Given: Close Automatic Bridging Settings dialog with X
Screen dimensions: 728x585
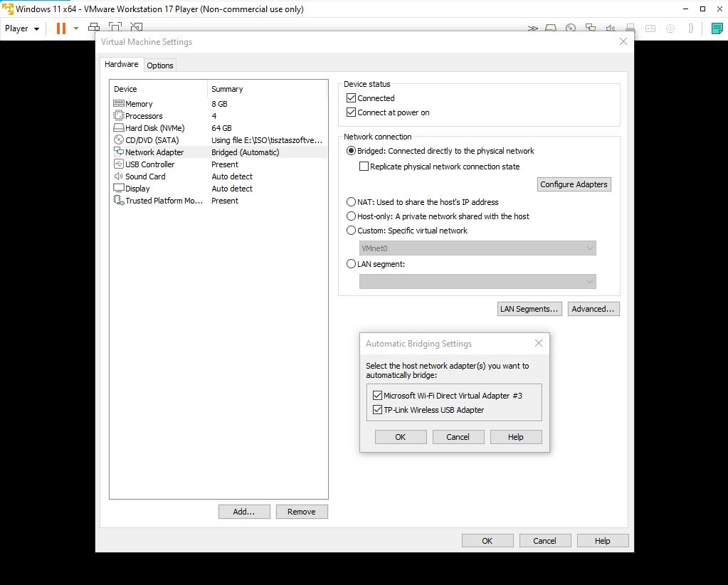Looking at the screenshot, I should [x=539, y=343].
